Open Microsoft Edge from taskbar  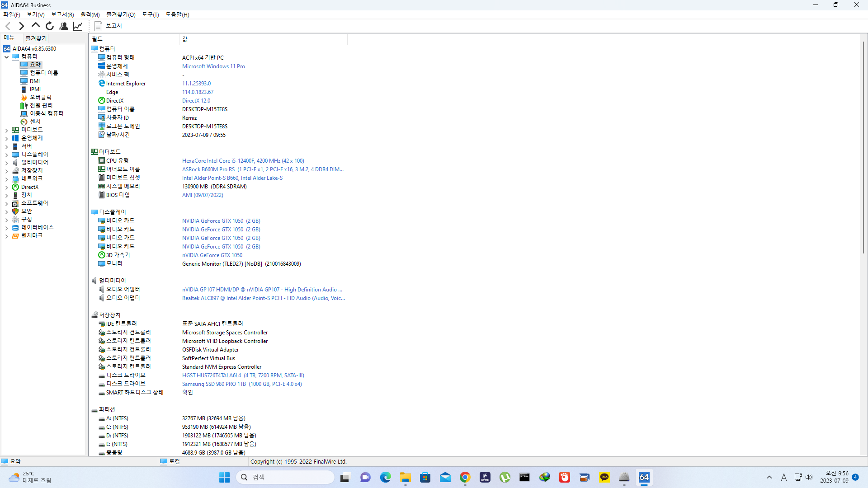[x=386, y=477]
